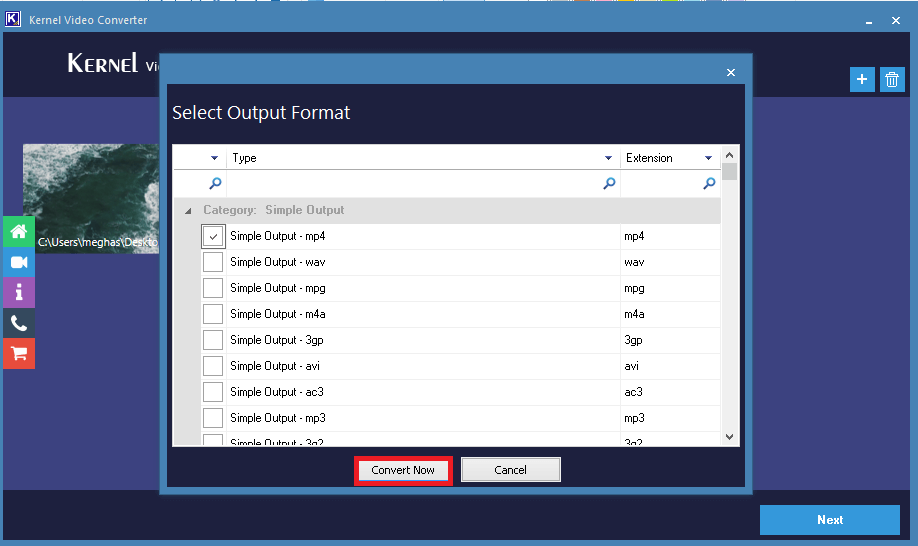
Task: Click the Convert Now button
Action: pos(403,470)
